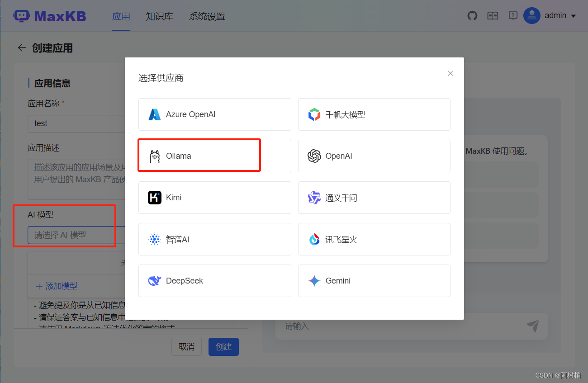Click the 取消 button
The image size is (588, 383).
tap(186, 347)
